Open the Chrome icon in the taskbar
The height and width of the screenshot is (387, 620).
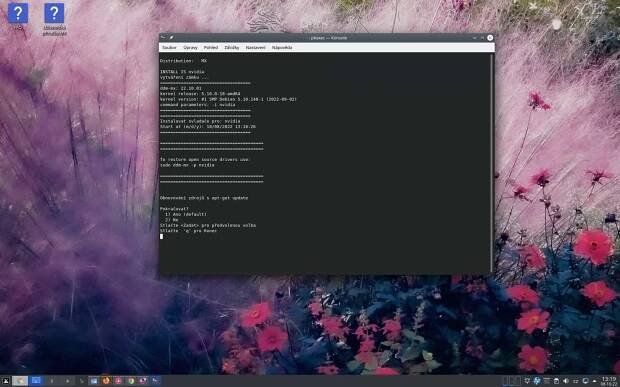[131, 381]
